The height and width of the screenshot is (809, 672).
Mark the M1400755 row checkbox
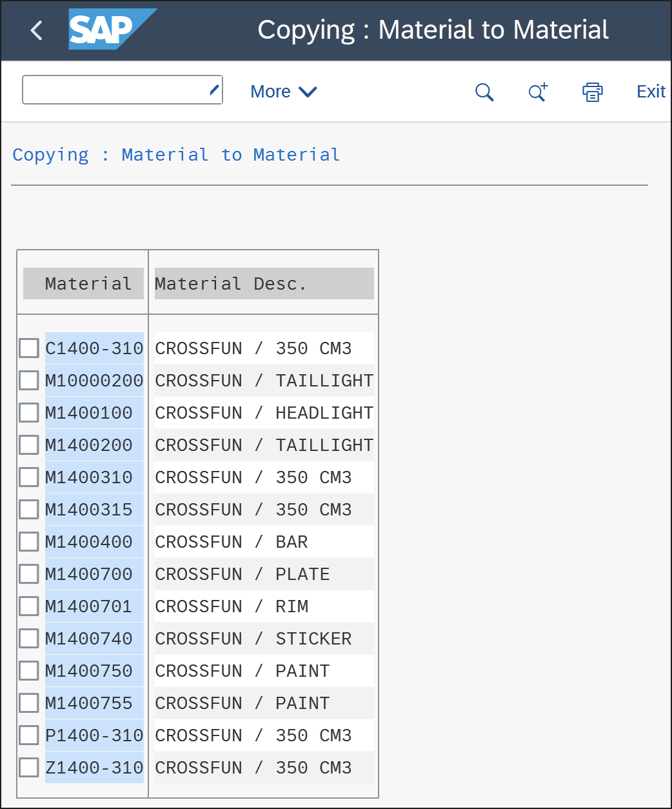[29, 703]
